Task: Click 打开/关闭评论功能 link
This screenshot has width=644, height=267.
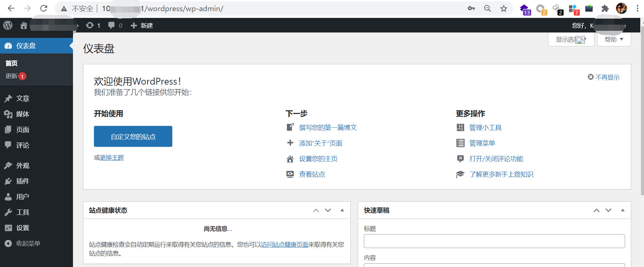Action: (x=496, y=159)
